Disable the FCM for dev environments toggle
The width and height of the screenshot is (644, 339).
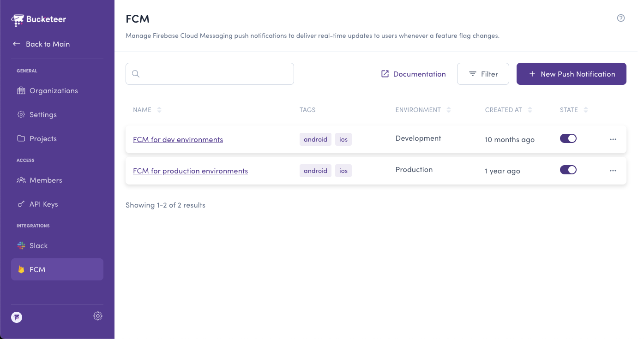[x=568, y=138]
